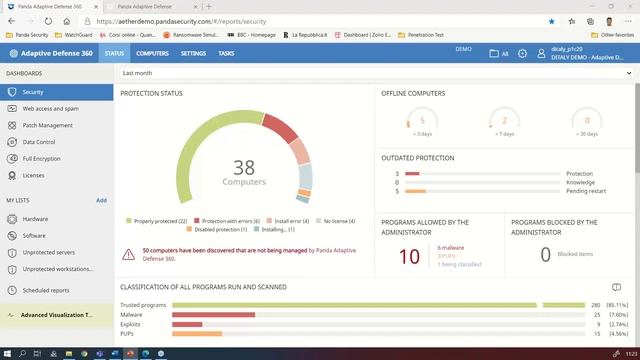Click the Trusted programs bar

coord(378,305)
